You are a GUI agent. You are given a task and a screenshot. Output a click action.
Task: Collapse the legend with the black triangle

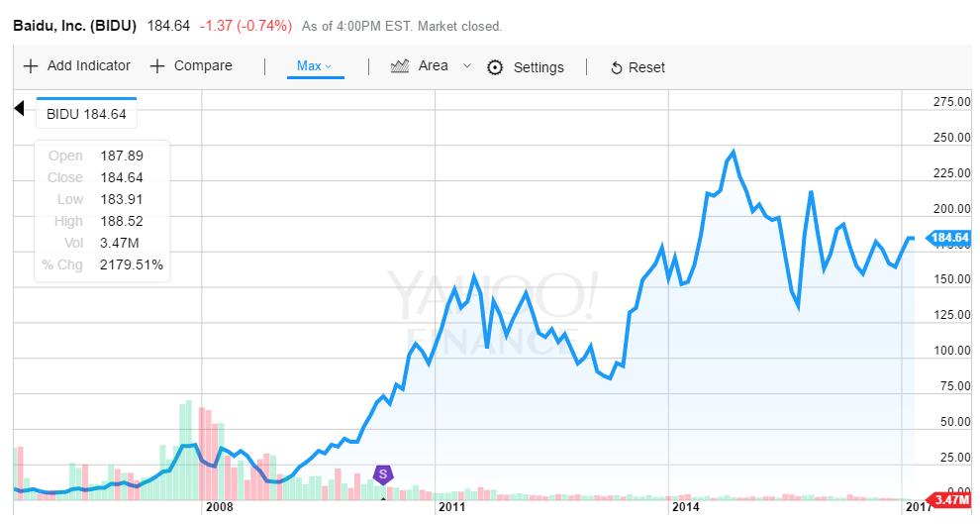(19, 109)
